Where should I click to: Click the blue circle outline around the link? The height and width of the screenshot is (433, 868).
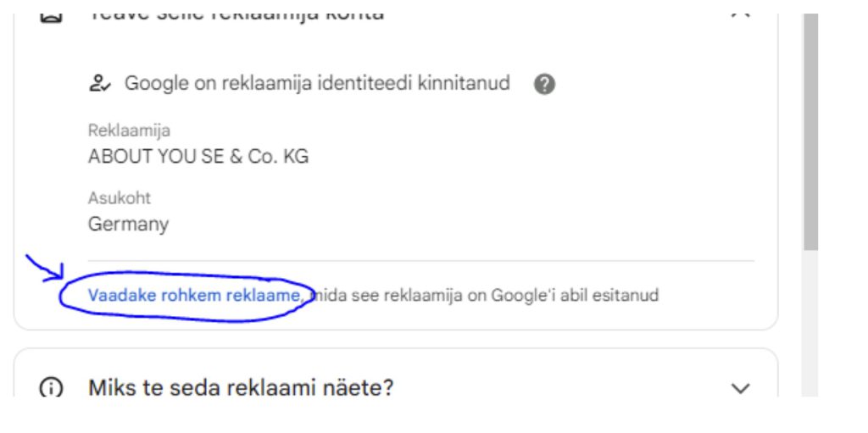[x=187, y=296]
